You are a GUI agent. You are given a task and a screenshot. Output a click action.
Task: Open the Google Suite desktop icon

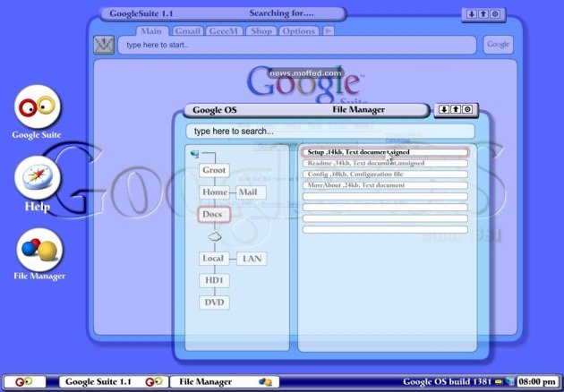point(37,107)
